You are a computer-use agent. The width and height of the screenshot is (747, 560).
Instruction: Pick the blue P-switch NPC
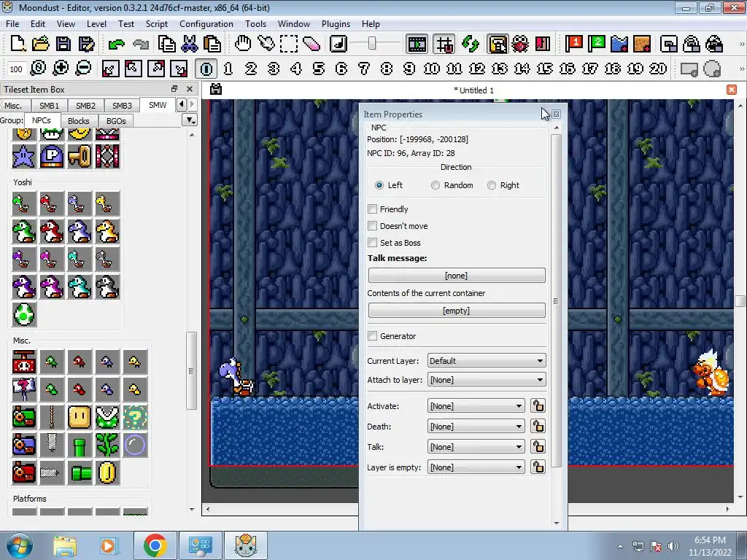[x=52, y=156]
